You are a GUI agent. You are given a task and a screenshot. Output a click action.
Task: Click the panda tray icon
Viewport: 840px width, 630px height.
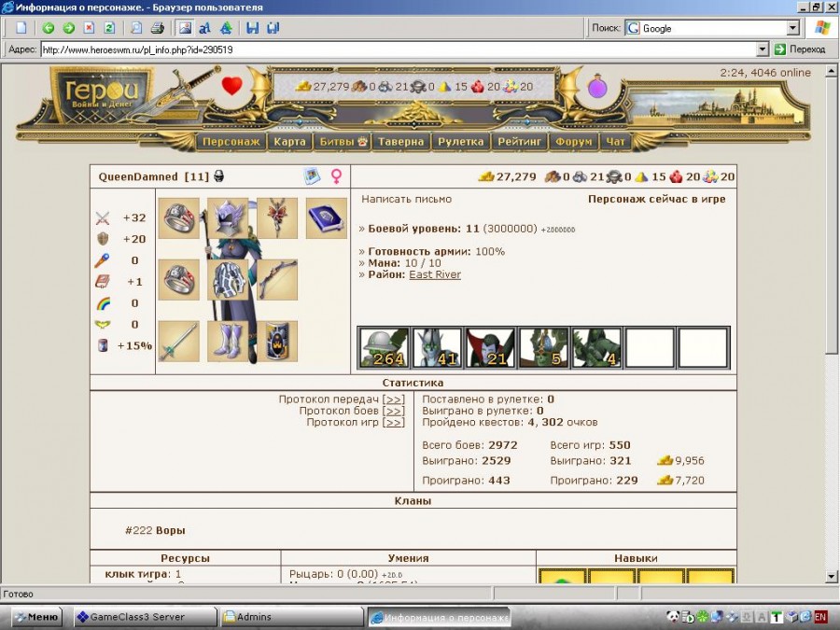673,617
